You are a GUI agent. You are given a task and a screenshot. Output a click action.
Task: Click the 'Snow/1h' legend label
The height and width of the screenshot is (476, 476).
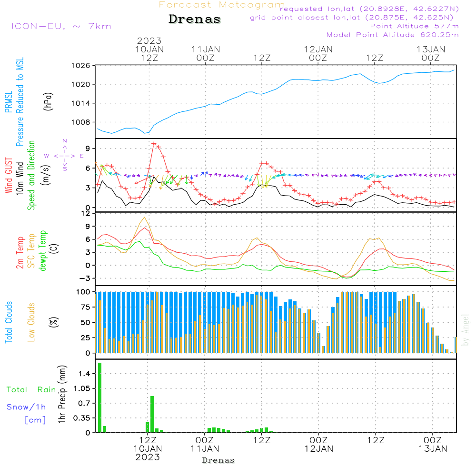point(26,407)
